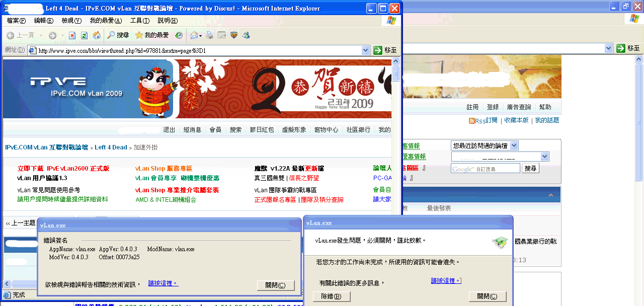Viewport: 644px width, 306px height.
Task: Expand the forum selection combo box below recent forums
Action: click(x=545, y=156)
